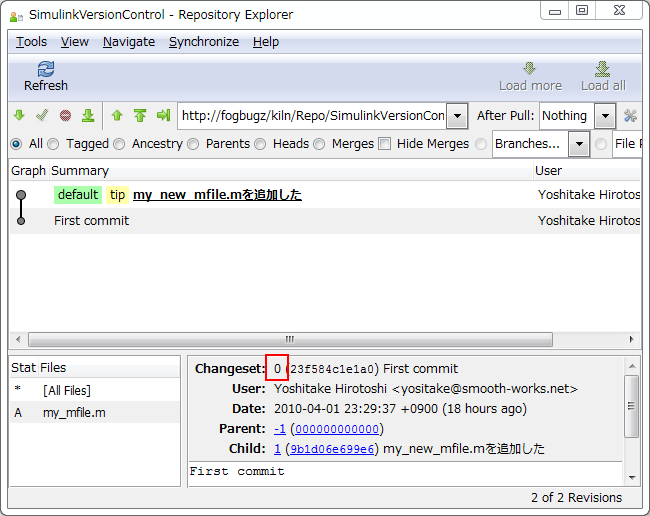Click the child changeset link 9b1d06e699e6

coord(333,449)
